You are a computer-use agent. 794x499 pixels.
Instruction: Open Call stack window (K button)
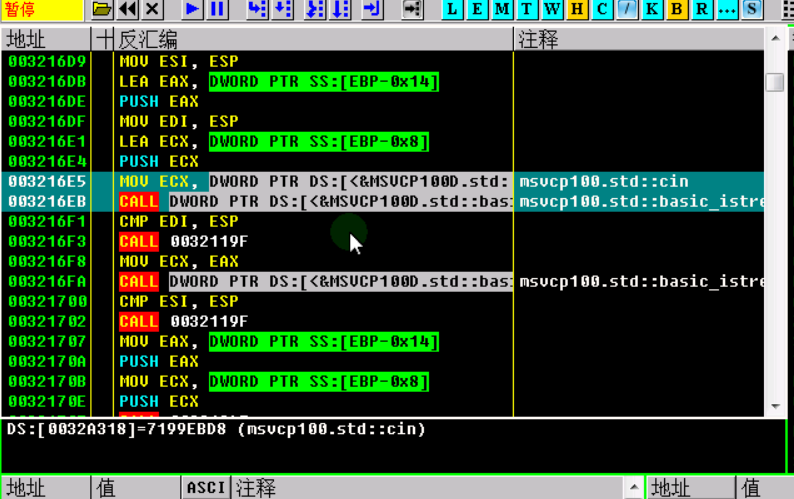[x=652, y=10]
